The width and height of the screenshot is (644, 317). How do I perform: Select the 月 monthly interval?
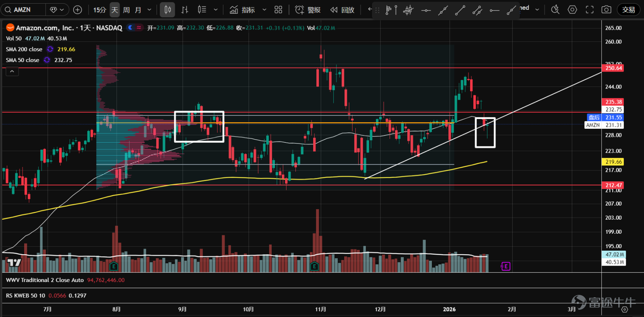tap(138, 10)
